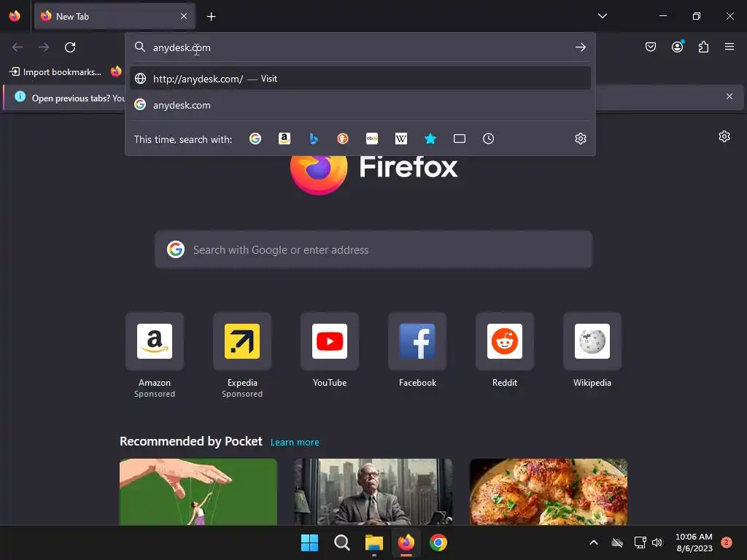Search this time with eBay
Viewport: 747px width, 560px height.
pyautogui.click(x=372, y=139)
